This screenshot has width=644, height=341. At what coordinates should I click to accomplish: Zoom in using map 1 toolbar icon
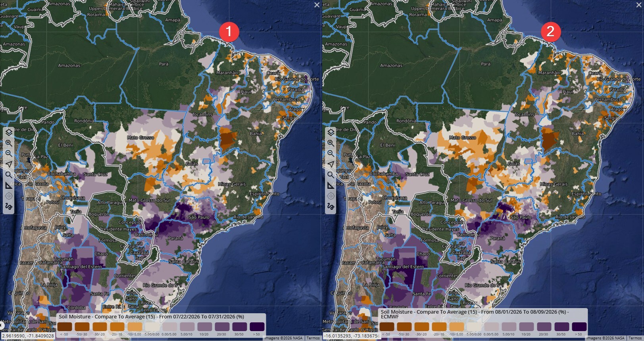tap(9, 143)
